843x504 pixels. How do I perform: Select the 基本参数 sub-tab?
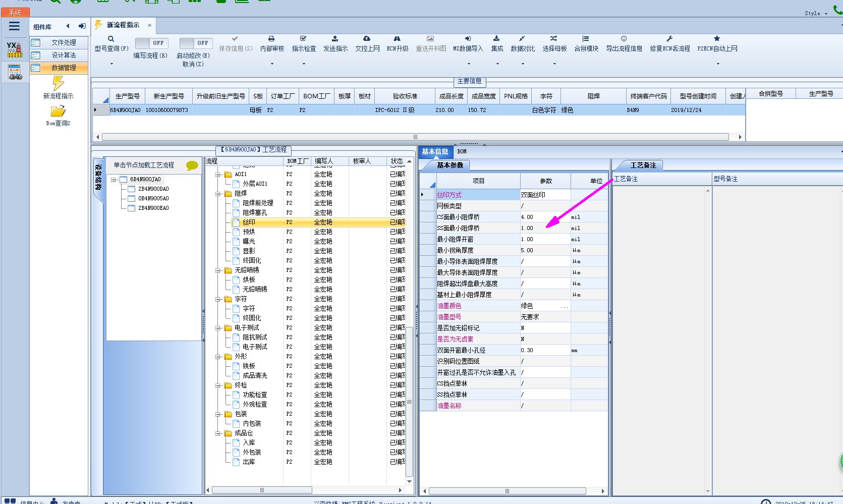(x=450, y=165)
